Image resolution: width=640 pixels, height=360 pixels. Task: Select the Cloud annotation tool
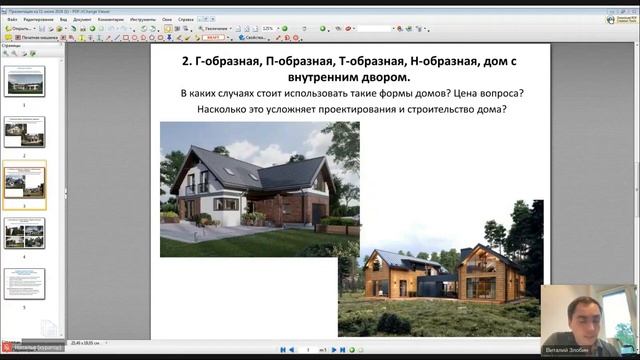coord(160,38)
